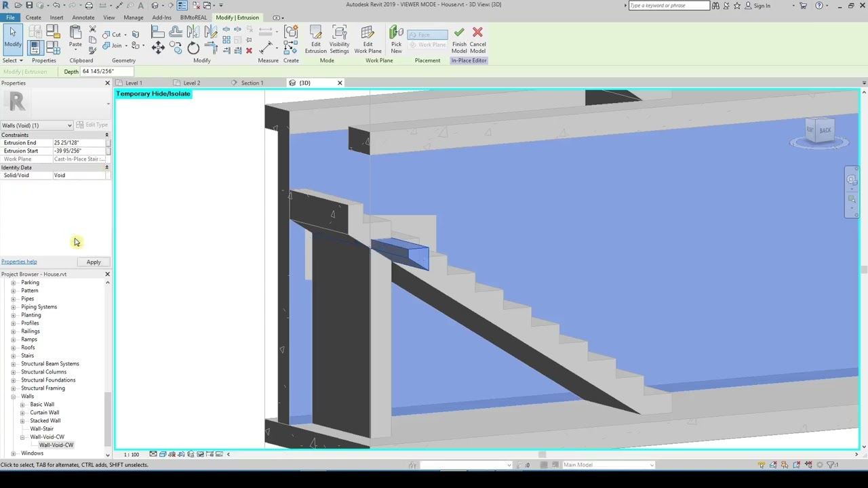Open the Select panel dropdown

[12, 60]
